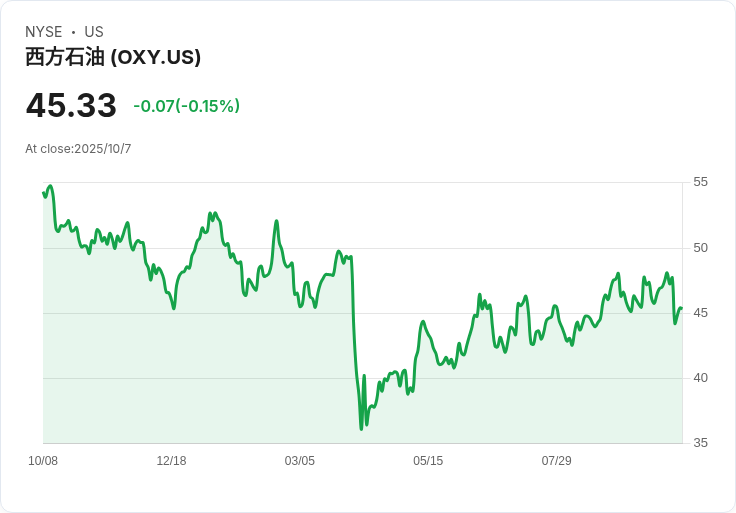The width and height of the screenshot is (736, 513).
Task: Click the 50 y-axis price label
Action: coord(700,248)
